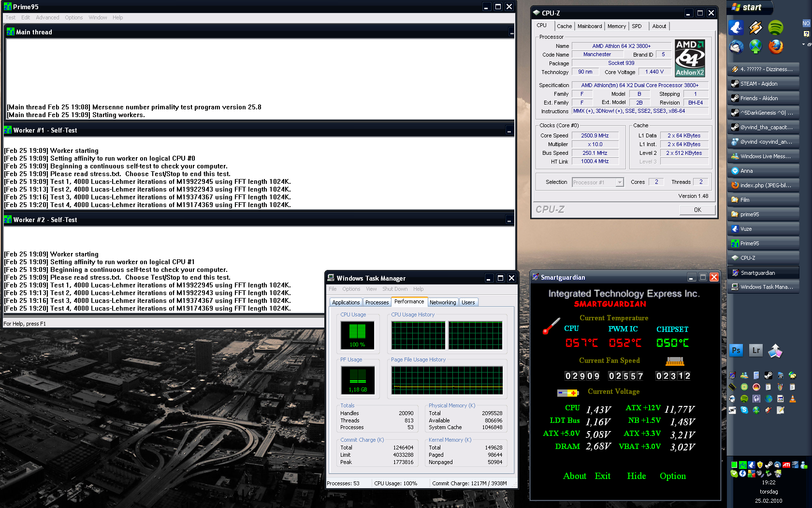
Task: Click Prime95 title bar app icon
Action: (8, 7)
